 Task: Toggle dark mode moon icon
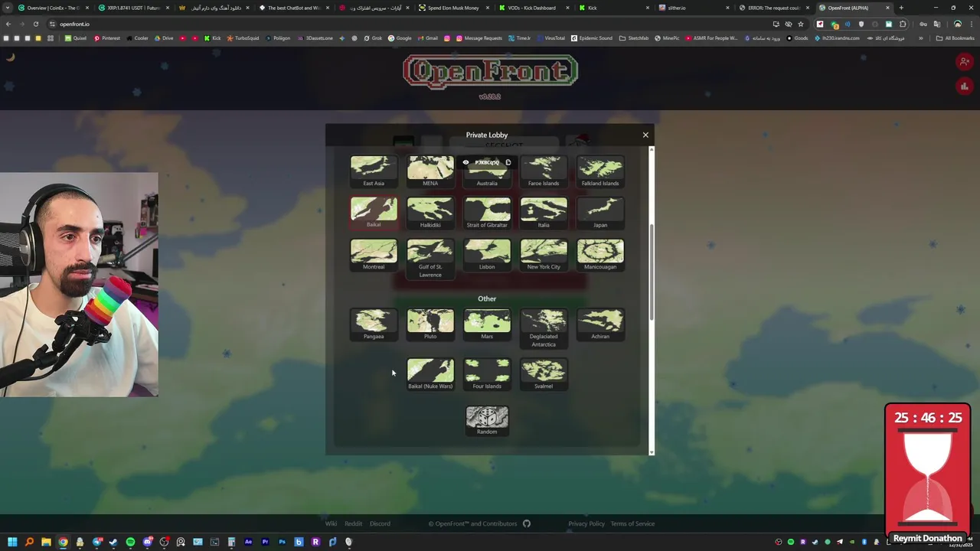tap(11, 57)
